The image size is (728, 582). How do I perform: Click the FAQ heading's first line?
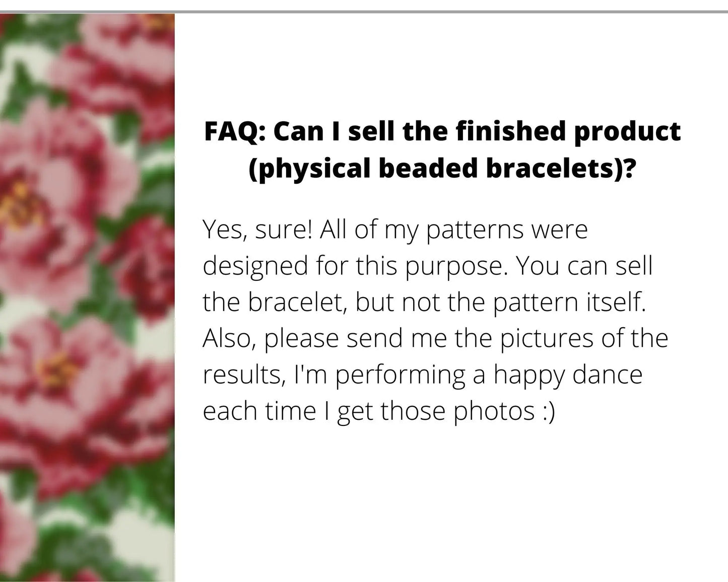(x=442, y=132)
